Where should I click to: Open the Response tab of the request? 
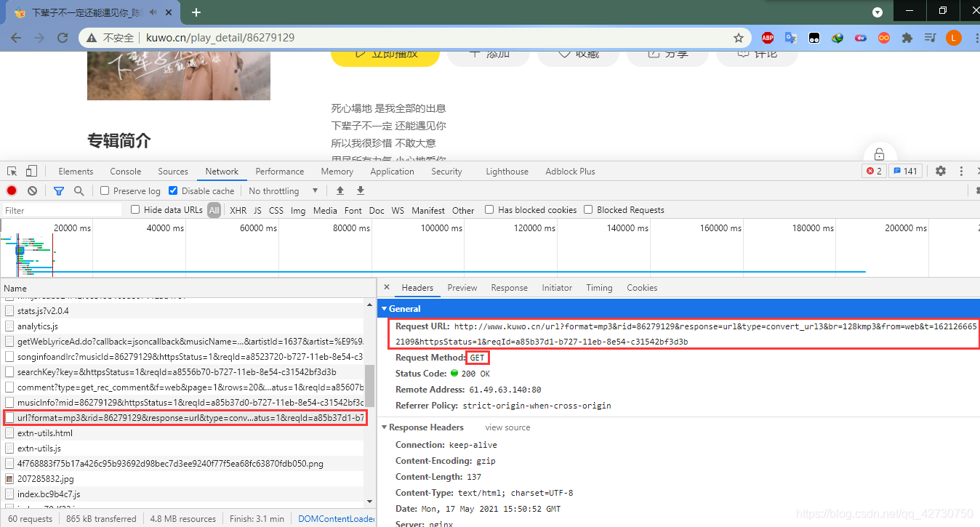tap(509, 288)
